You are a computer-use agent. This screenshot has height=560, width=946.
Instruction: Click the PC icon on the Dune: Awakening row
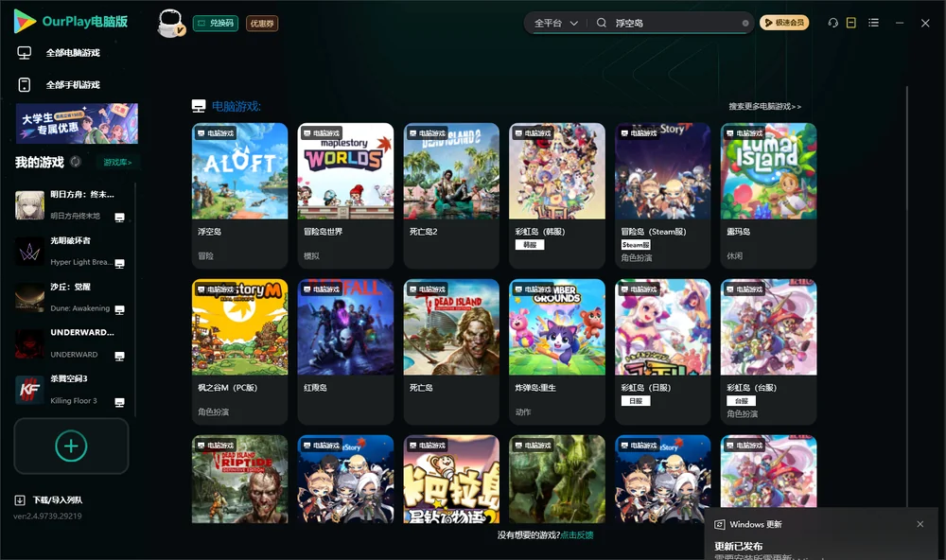pyautogui.click(x=119, y=309)
